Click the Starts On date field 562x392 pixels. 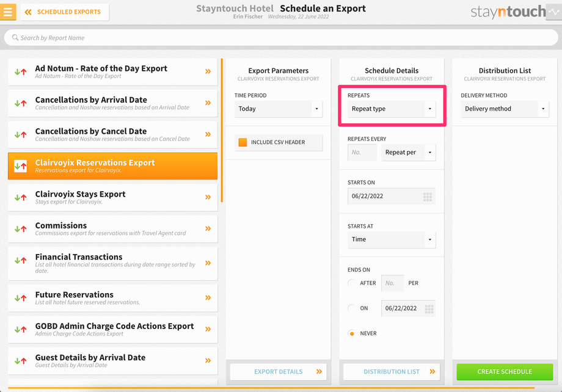click(x=392, y=196)
